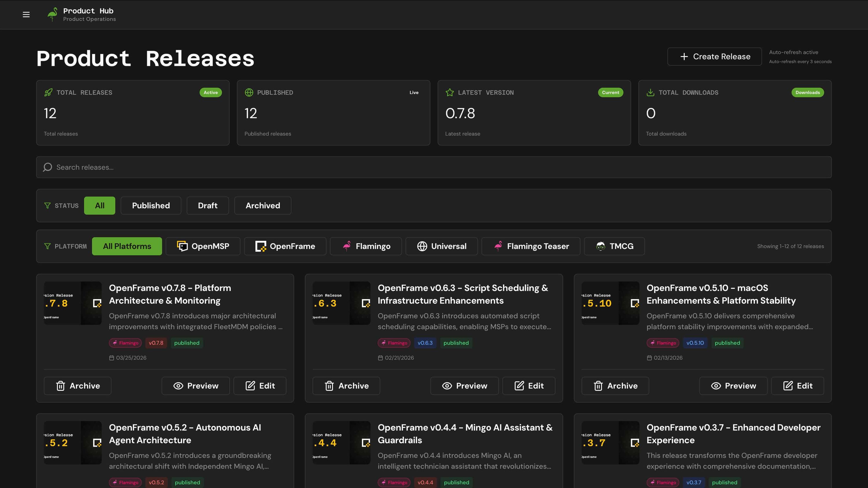The height and width of the screenshot is (488, 868).
Task: Open OpenFrame v0.6.3 Script Scheduling title
Action: click(x=463, y=294)
